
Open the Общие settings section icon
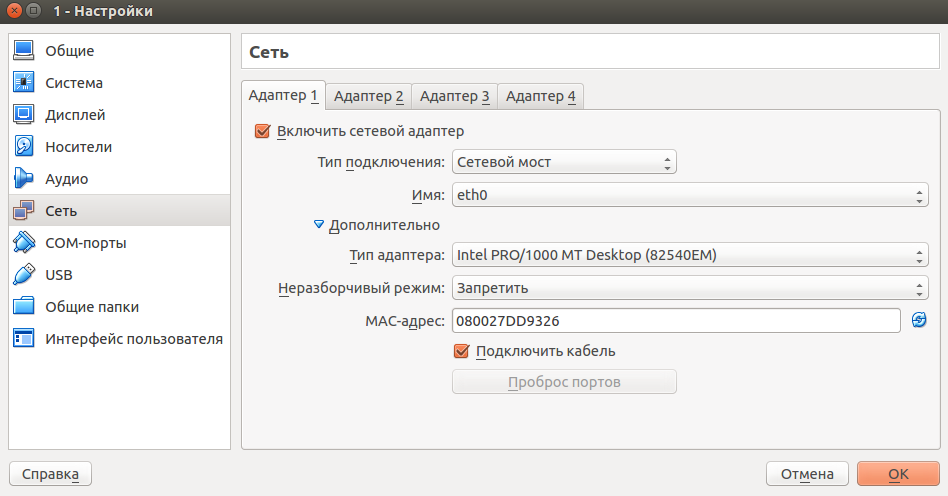tap(24, 51)
